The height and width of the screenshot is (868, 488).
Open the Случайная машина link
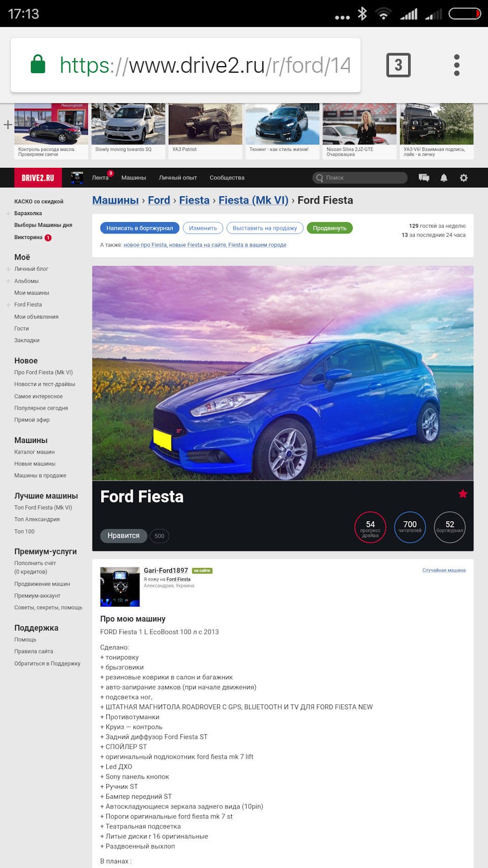coord(444,571)
